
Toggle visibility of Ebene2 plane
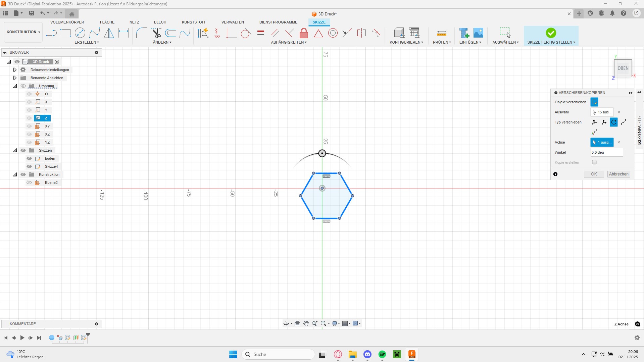(x=29, y=183)
